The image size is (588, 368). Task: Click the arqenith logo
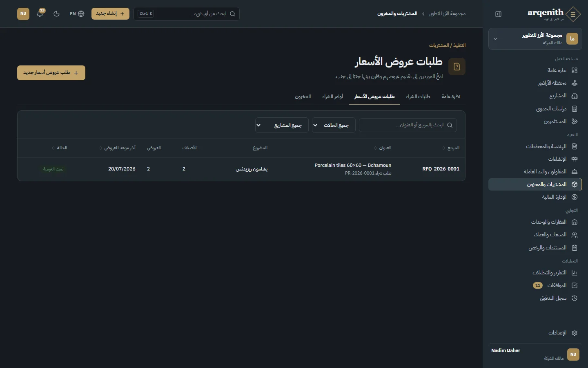(554, 14)
